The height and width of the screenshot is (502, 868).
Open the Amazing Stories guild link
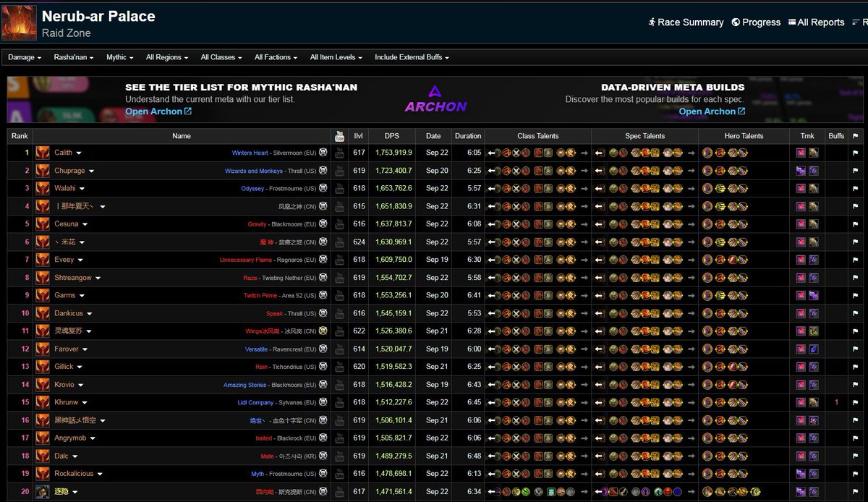245,385
